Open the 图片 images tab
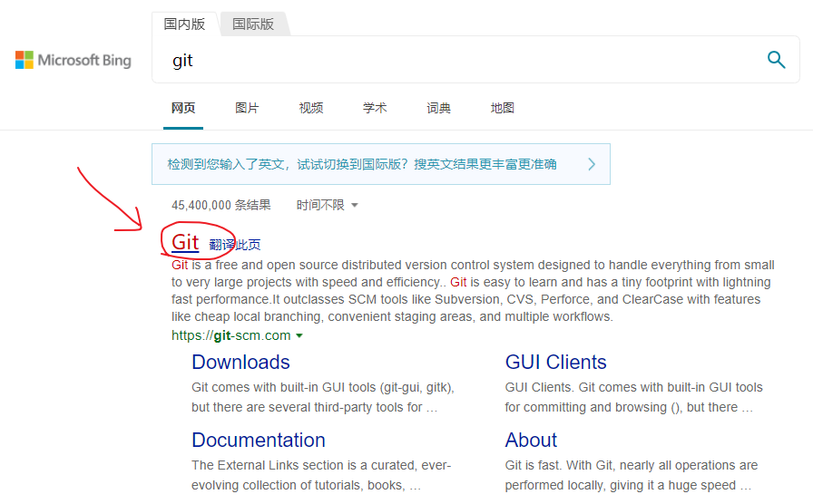This screenshot has height=504, width=813. [247, 108]
